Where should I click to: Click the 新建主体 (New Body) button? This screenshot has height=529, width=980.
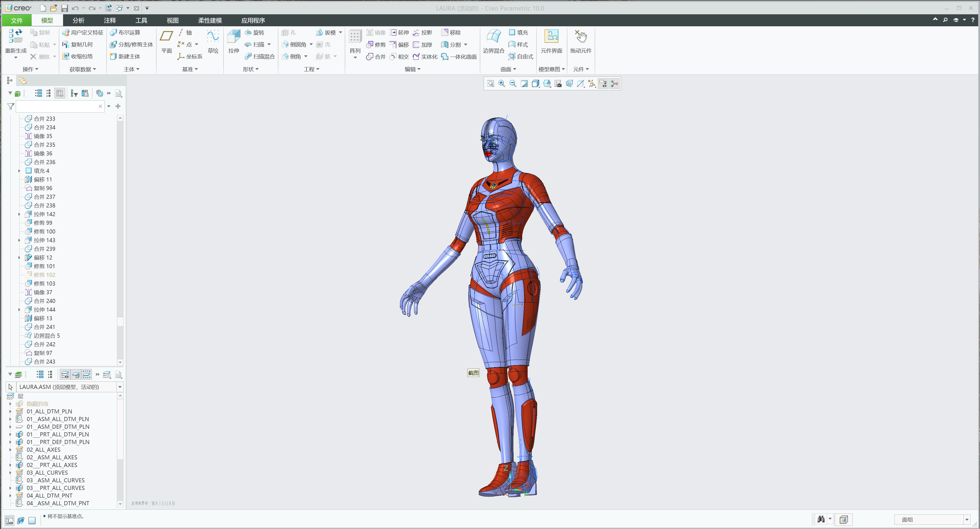pyautogui.click(x=129, y=56)
